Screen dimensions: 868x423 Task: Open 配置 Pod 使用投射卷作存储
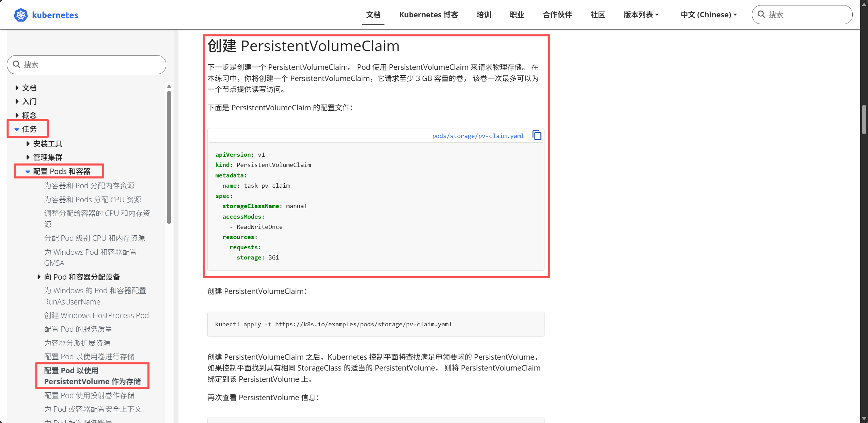point(89,395)
